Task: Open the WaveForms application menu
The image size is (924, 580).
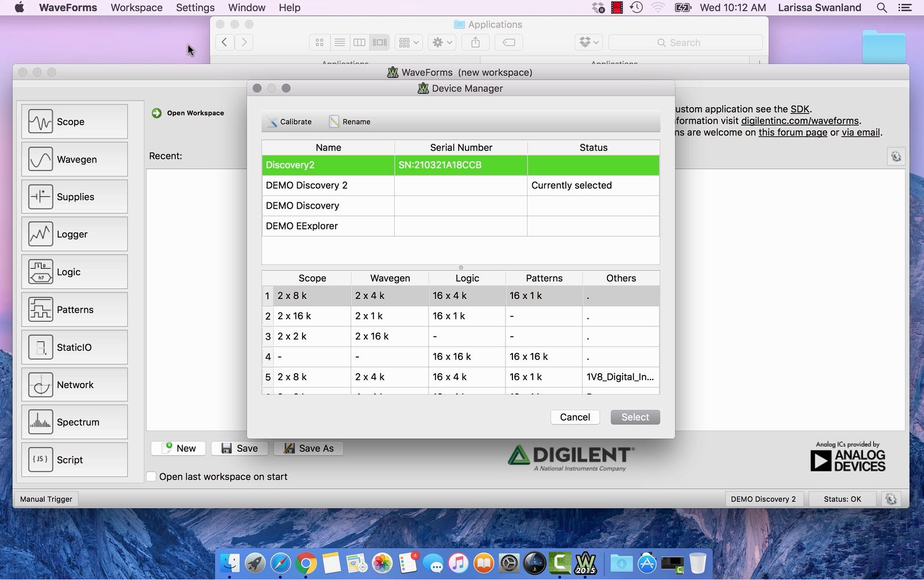Action: coord(68,8)
